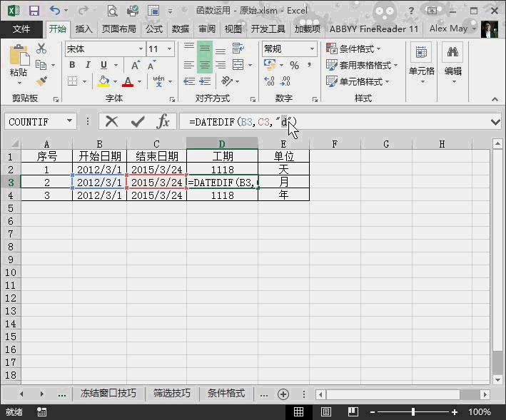Click merge and center icon
506x420 pixels.
click(238, 65)
